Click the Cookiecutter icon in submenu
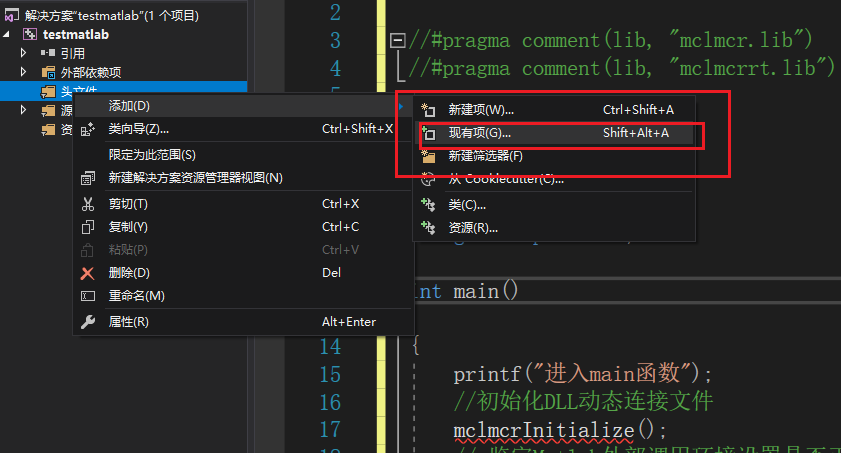This screenshot has height=453, width=841. pyautogui.click(x=428, y=179)
